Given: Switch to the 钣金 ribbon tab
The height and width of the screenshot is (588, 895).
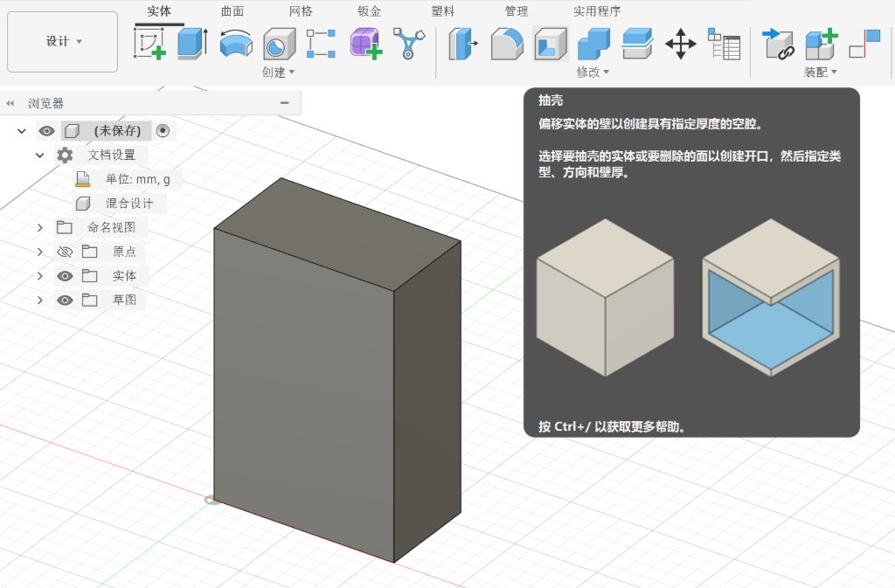Looking at the screenshot, I should (368, 11).
